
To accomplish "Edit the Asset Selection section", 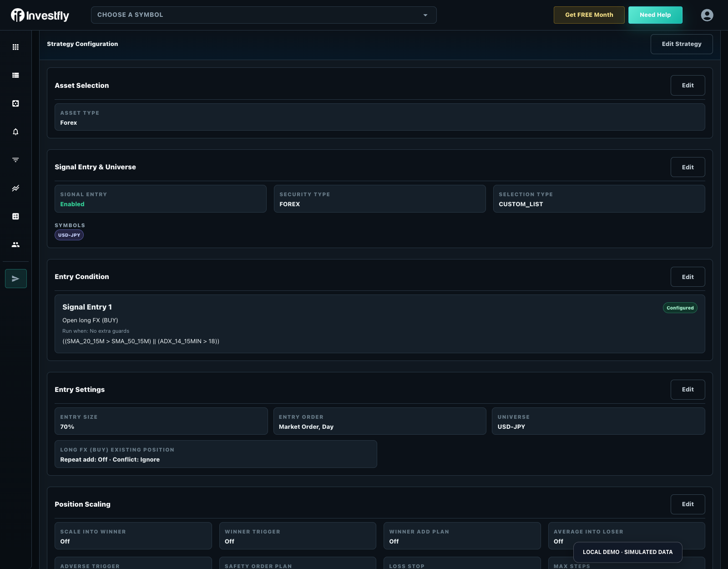I will pyautogui.click(x=688, y=86).
